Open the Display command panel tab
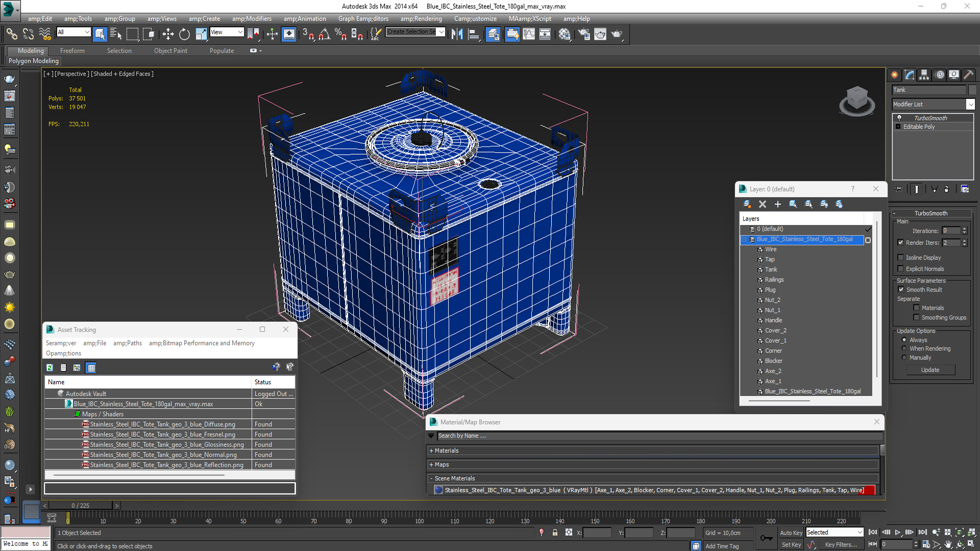The width and height of the screenshot is (980, 551). click(x=954, y=75)
